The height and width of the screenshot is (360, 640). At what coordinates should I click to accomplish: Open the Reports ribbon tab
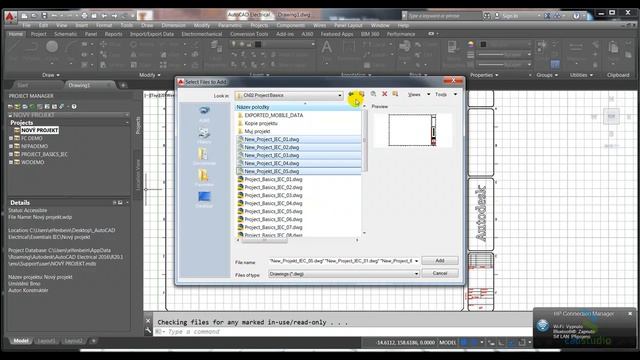pos(113,34)
